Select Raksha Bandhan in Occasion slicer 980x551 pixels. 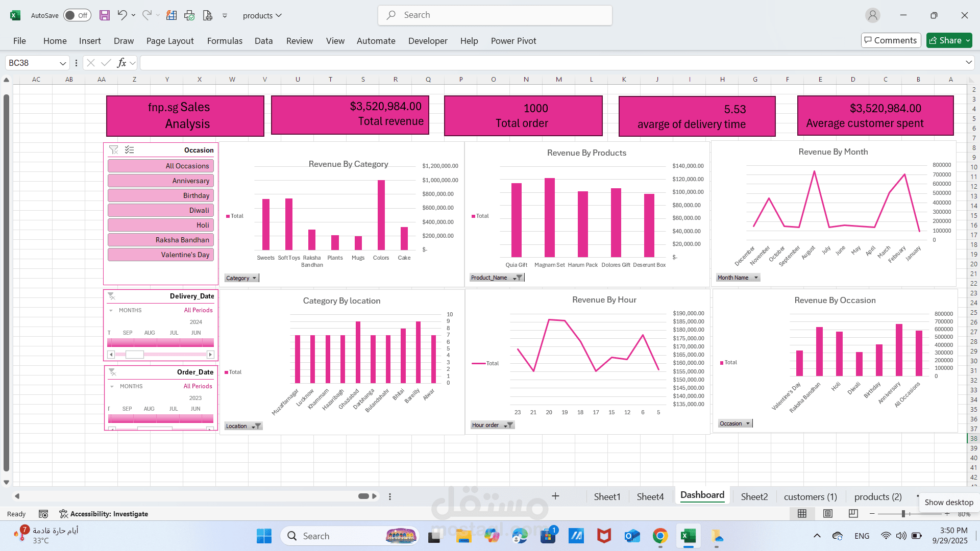click(161, 240)
